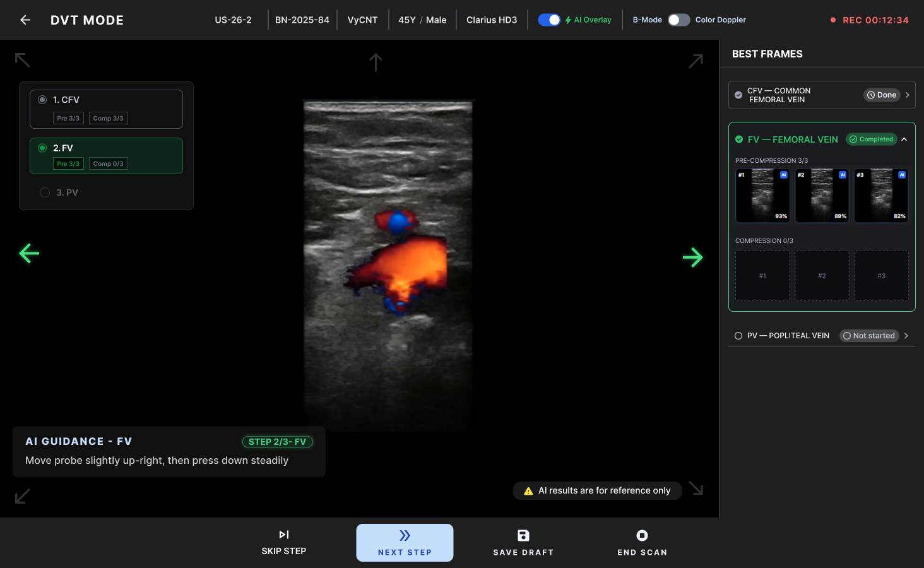
Task: Select empty compression slot #3
Action: [882, 276]
